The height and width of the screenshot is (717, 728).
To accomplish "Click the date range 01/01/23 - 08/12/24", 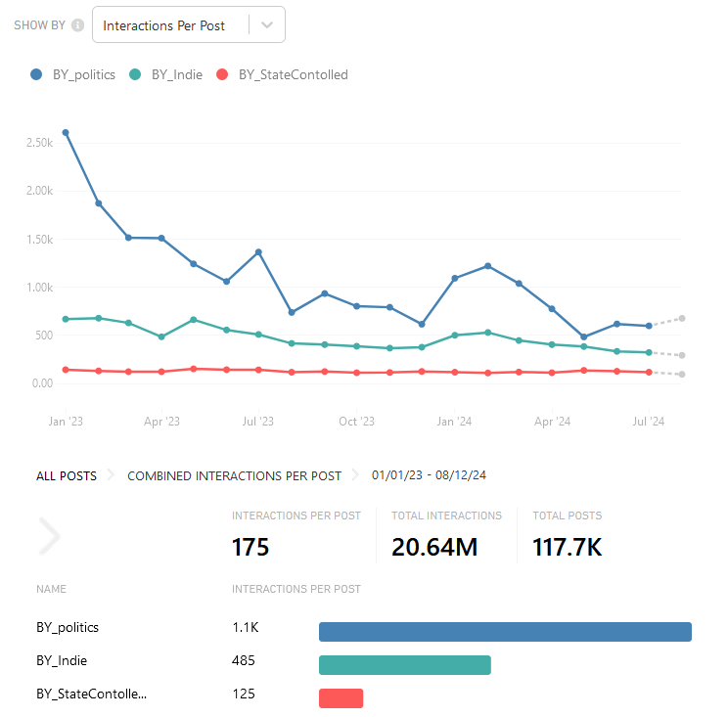I will [429, 475].
